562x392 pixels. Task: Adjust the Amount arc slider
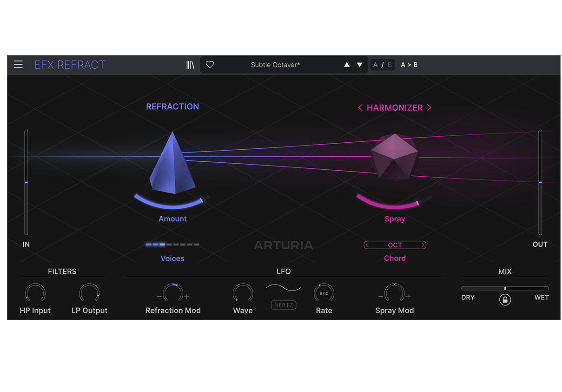click(172, 202)
